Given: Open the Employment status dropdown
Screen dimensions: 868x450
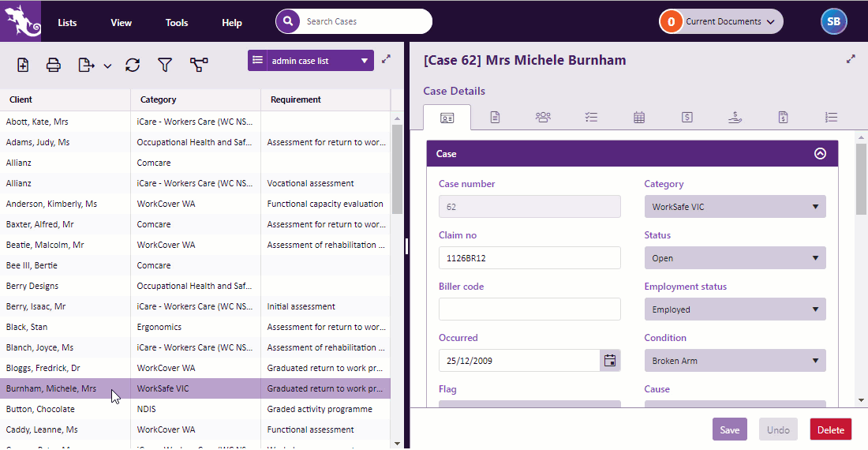Looking at the screenshot, I should (x=735, y=309).
